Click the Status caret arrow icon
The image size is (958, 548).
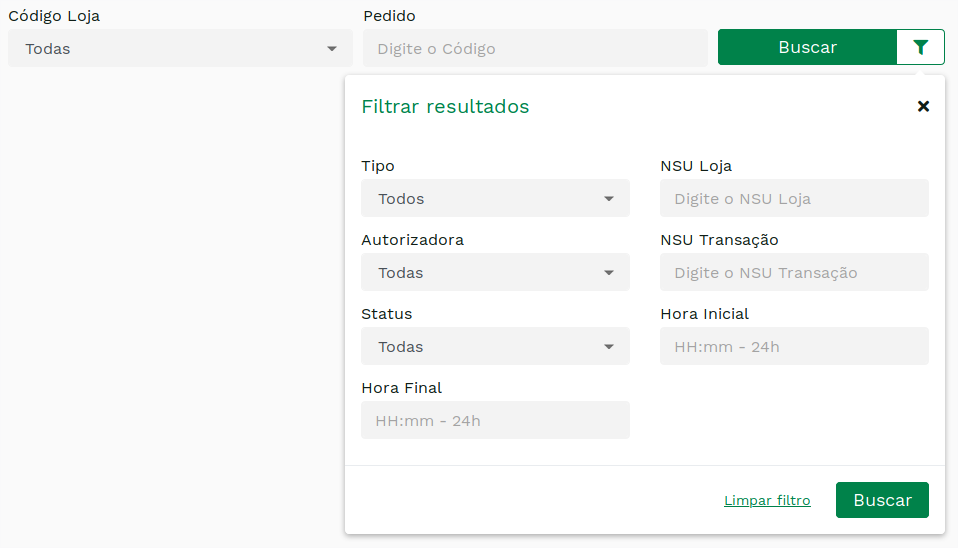point(609,346)
